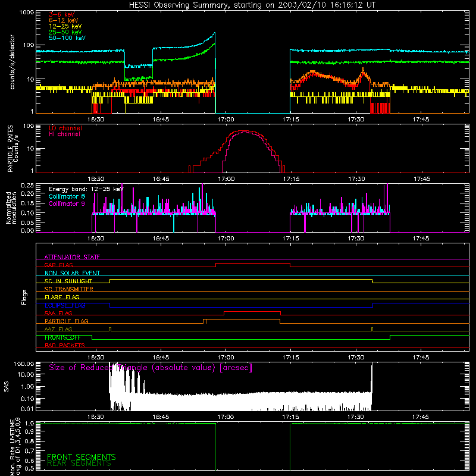
Task: Click 17:00 time label under particle rates panel
Action: (x=226, y=179)
